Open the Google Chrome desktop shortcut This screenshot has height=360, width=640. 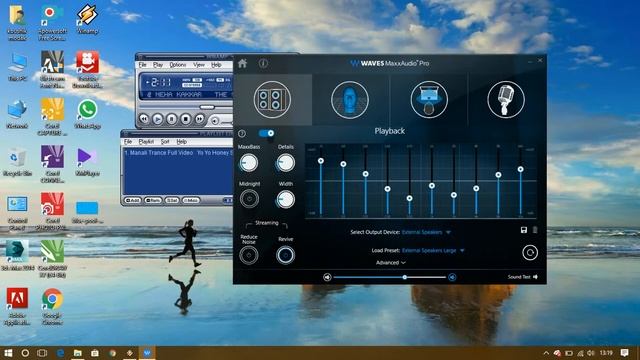point(52,306)
